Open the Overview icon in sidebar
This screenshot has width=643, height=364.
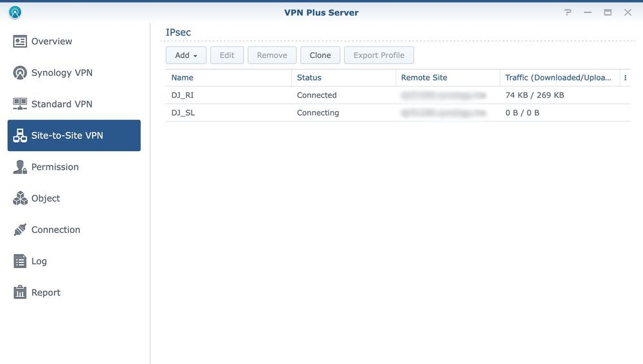(x=20, y=41)
